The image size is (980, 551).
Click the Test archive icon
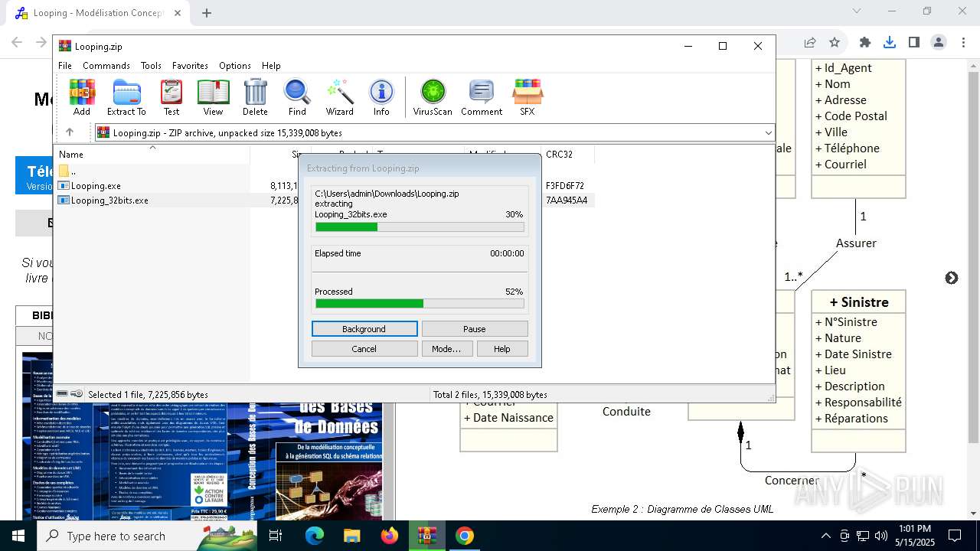tap(171, 97)
